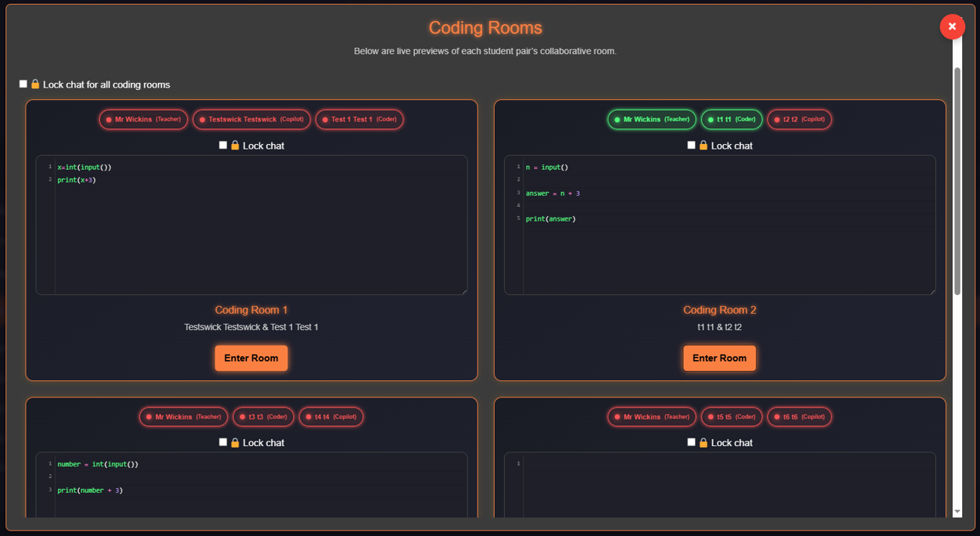Toggle Lock chat for the t3 t3 room
Image resolution: width=980 pixels, height=536 pixels.
pyautogui.click(x=223, y=442)
